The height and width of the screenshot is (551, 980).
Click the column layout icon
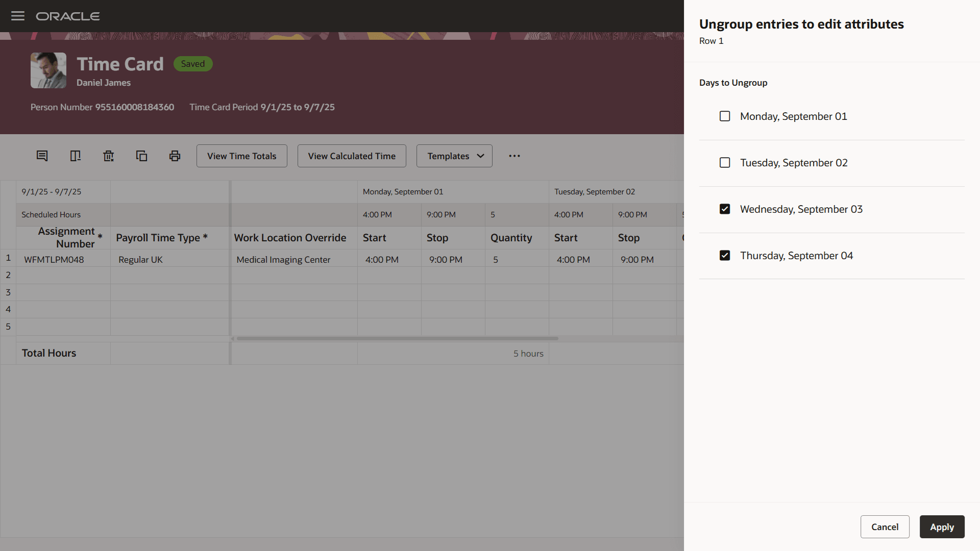(x=76, y=156)
